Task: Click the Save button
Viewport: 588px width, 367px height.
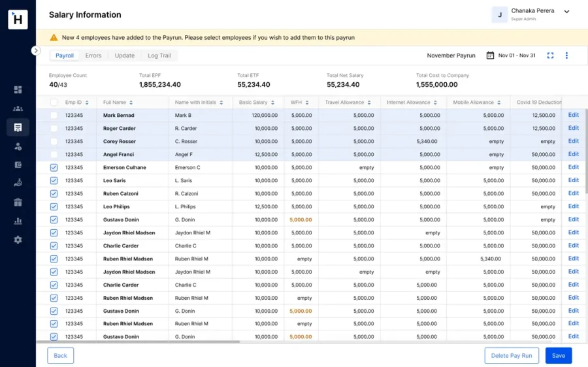Action: 559,355
